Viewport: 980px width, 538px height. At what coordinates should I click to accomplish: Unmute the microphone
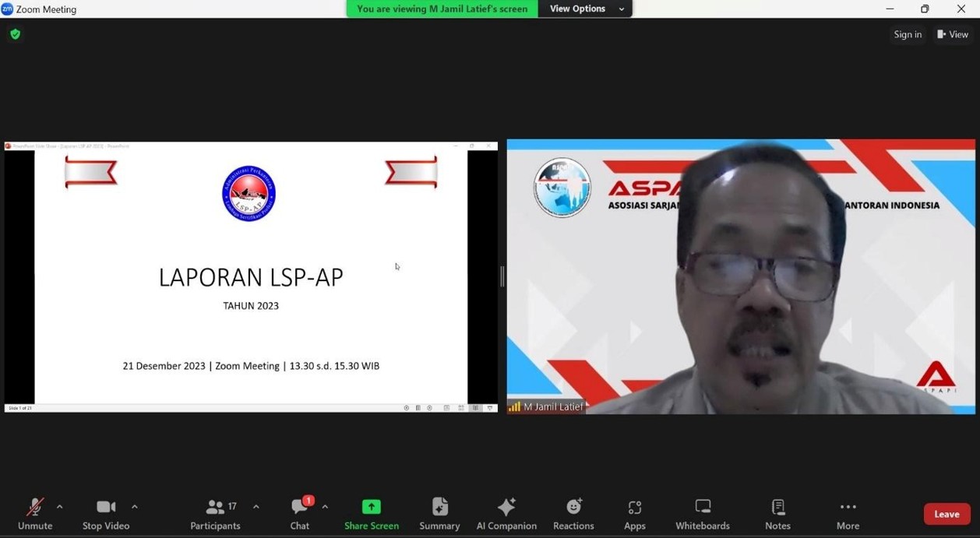click(35, 514)
